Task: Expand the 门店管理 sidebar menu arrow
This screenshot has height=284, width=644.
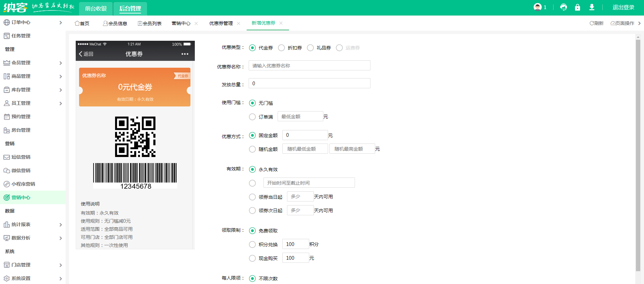Action: [x=61, y=265]
